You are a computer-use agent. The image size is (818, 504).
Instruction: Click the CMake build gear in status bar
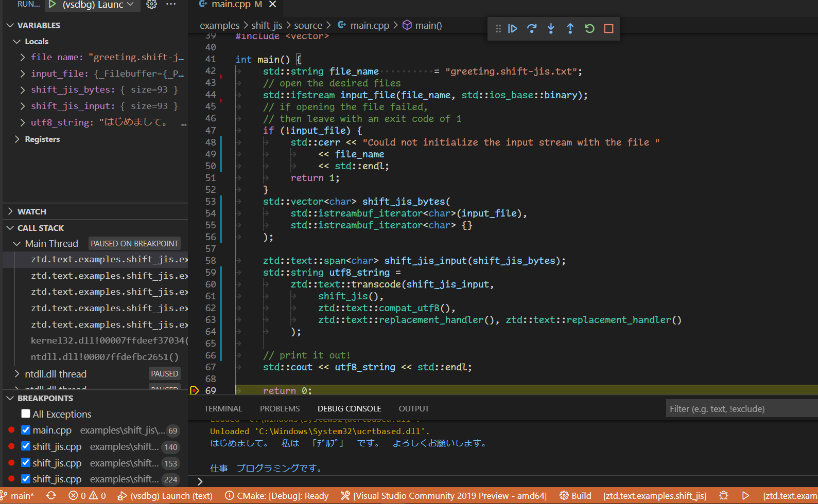[564, 496]
